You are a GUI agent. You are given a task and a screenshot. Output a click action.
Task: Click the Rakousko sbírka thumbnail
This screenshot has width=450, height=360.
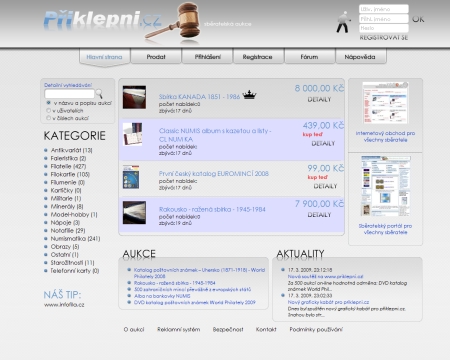click(x=134, y=212)
